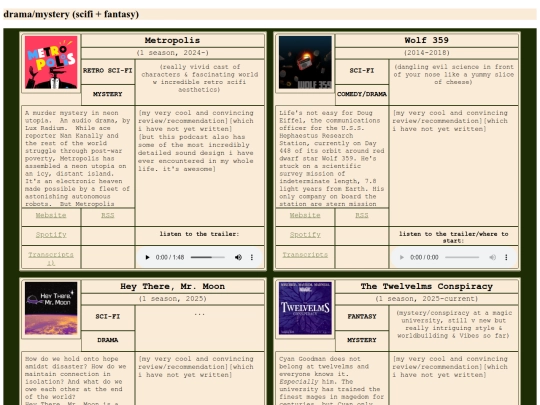Click the COMEDY/DRAMA genre tag

[362, 94]
